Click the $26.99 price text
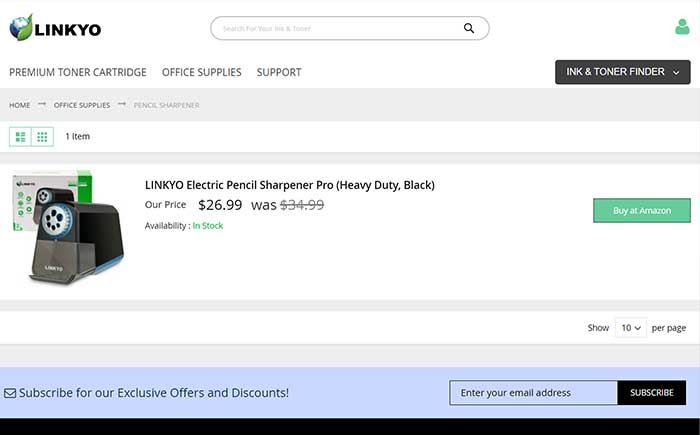Image resolution: width=700 pixels, height=435 pixels. pos(220,205)
